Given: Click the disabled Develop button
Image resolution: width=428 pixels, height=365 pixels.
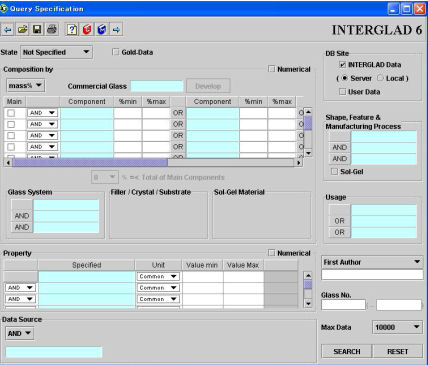Looking at the screenshot, I should pyautogui.click(x=208, y=86).
